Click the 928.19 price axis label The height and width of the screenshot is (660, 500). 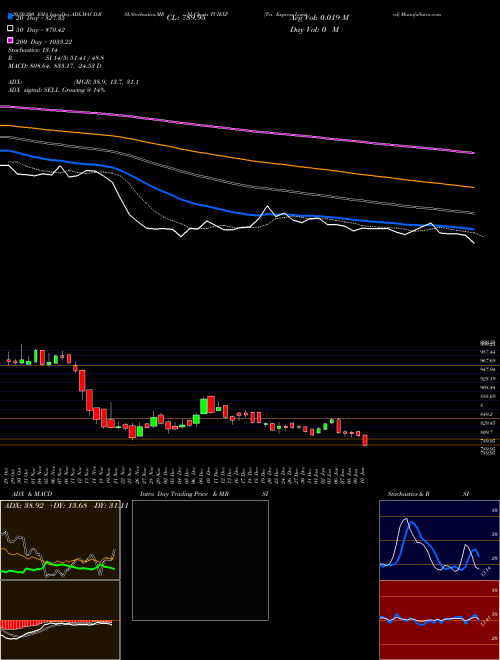click(487, 379)
